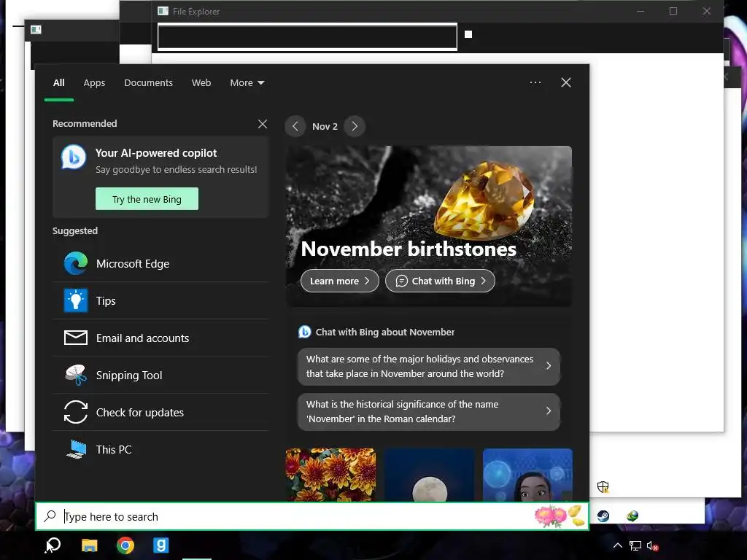This screenshot has height=560, width=747.
Task: Switch to the Apps tab
Action: click(x=94, y=83)
